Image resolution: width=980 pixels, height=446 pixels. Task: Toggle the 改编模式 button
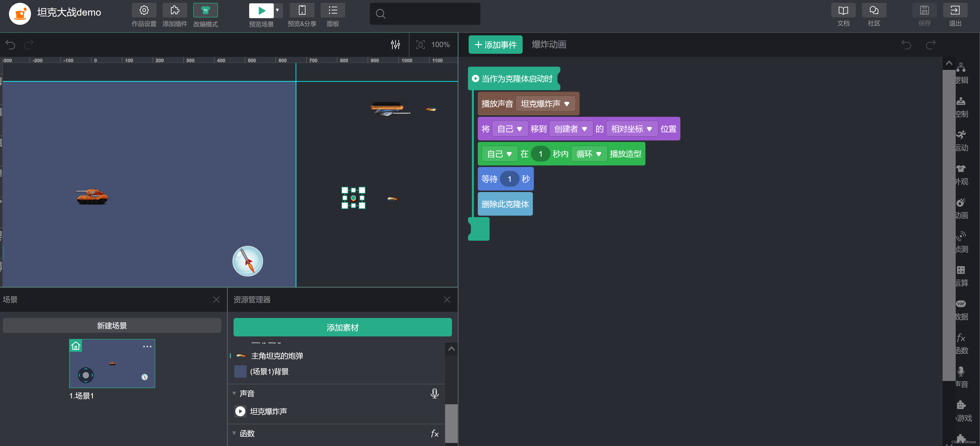coord(205,10)
